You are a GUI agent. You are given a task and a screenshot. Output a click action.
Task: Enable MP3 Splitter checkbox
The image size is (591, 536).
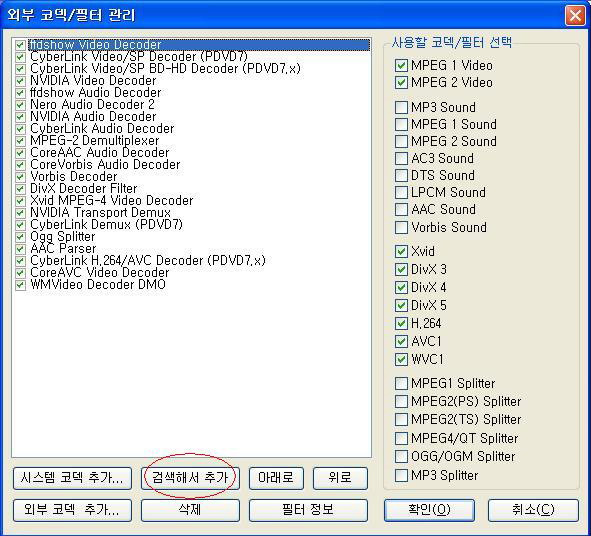[401, 475]
